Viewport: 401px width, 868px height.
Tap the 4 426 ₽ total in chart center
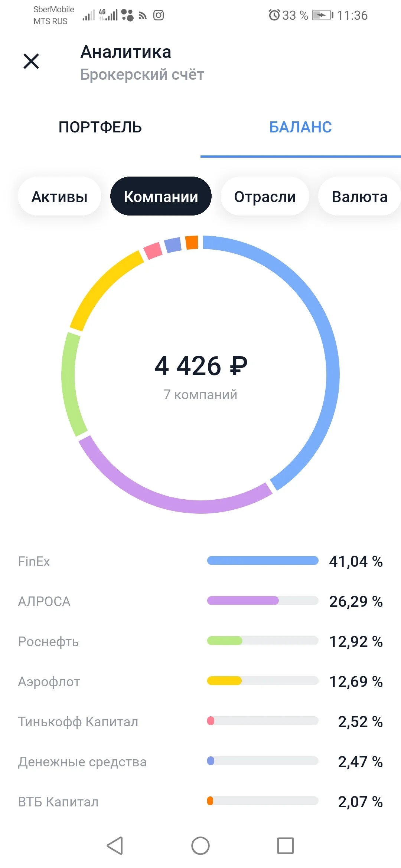coord(201,366)
